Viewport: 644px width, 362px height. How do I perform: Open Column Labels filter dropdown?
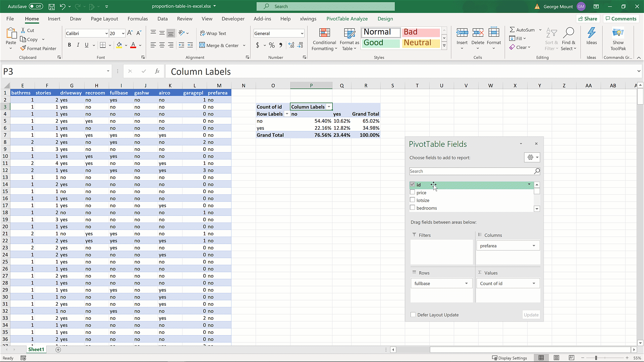pos(329,107)
